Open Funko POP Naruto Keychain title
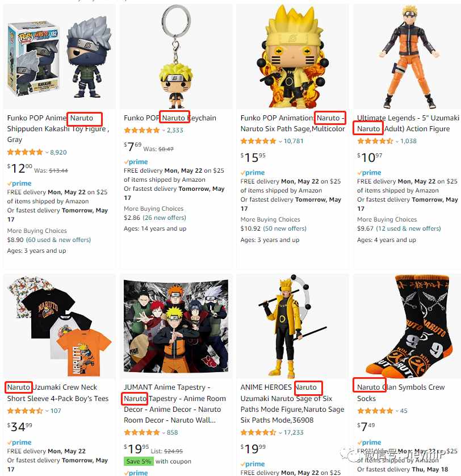This screenshot has height=476, width=461. (170, 118)
